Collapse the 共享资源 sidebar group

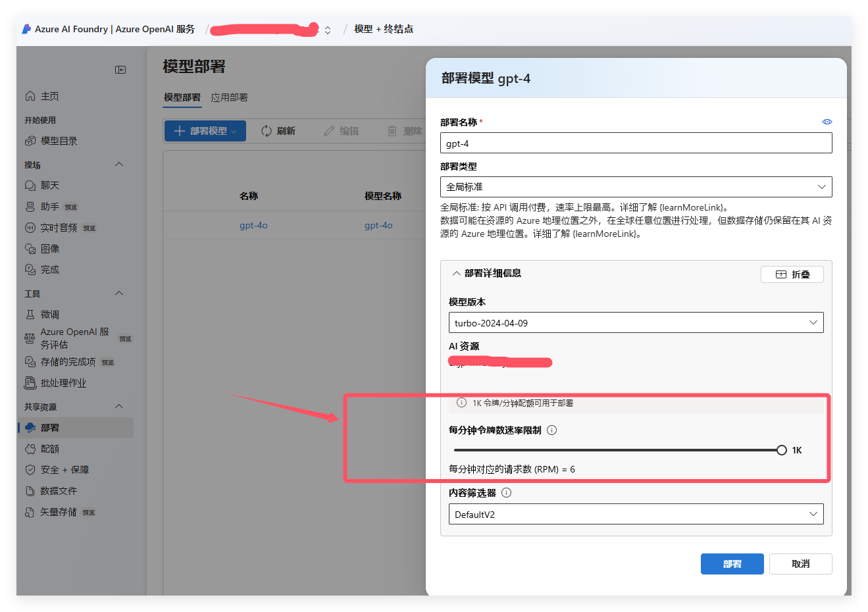point(119,407)
